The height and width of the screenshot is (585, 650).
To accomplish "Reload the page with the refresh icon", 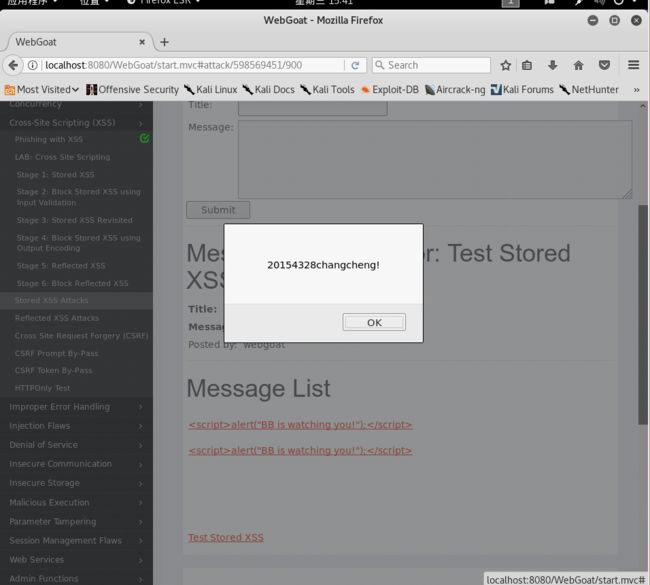I will tap(355, 65).
